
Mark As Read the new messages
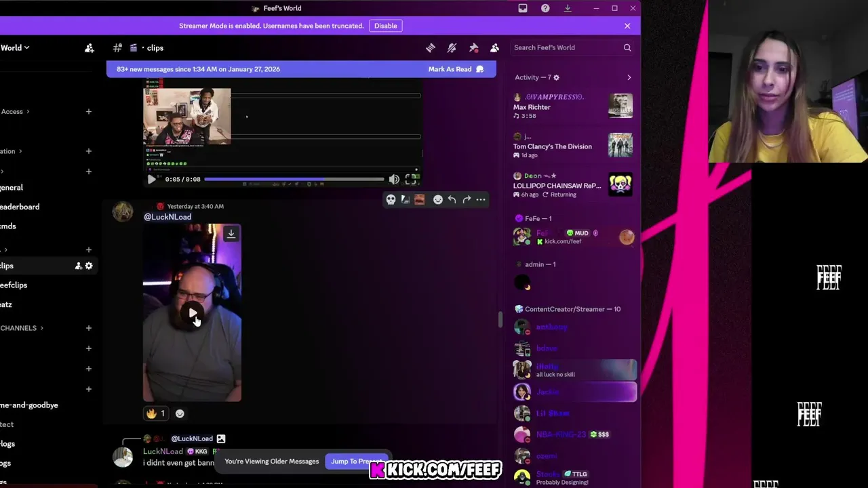coord(456,69)
